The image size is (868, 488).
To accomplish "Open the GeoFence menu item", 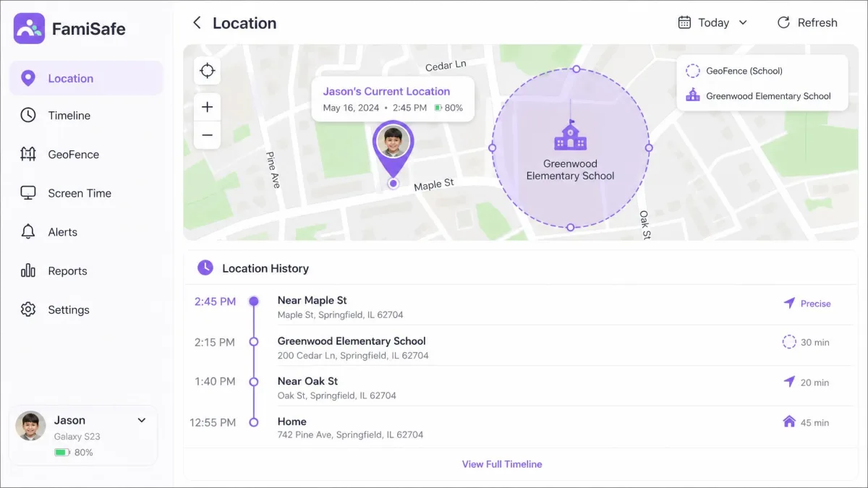I will click(x=86, y=154).
